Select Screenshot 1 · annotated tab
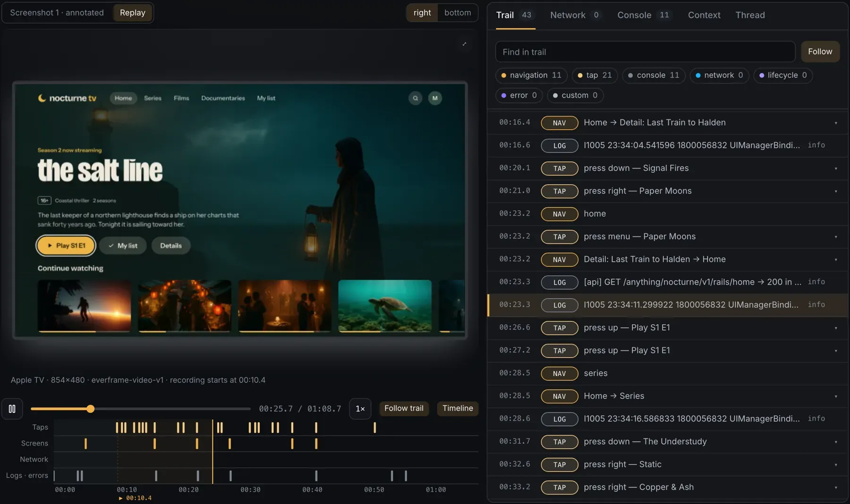Viewport: 850px width, 504px height. 57,13
